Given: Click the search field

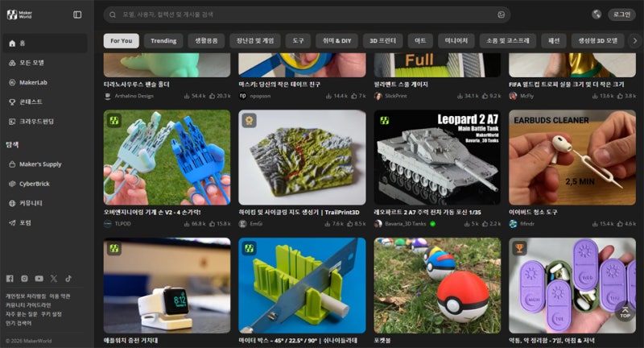Looking at the screenshot, I should pos(307,14).
